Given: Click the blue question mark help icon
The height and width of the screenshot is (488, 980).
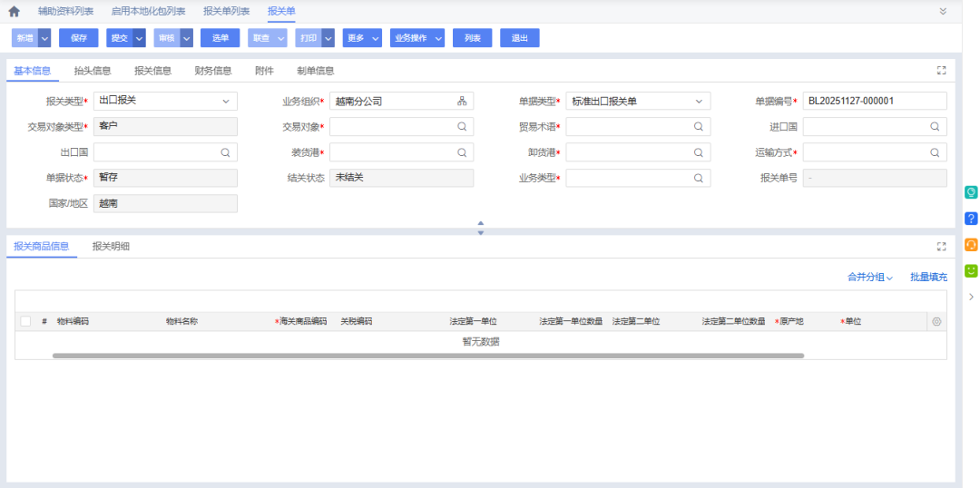Looking at the screenshot, I should click(x=971, y=219).
